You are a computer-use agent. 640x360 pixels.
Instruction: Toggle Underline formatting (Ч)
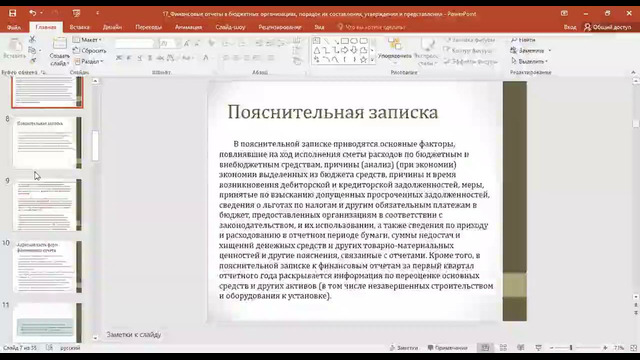pos(140,58)
